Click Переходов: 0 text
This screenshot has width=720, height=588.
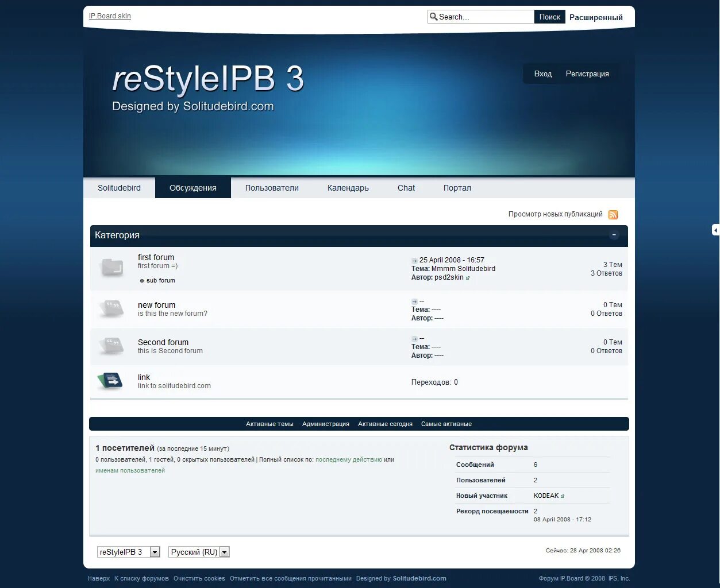tap(434, 382)
